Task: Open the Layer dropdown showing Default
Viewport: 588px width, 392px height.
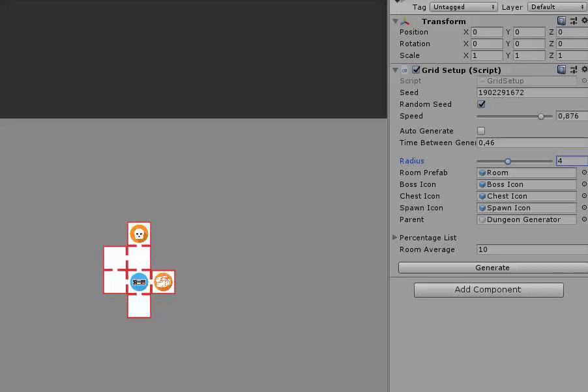Action: click(556, 7)
